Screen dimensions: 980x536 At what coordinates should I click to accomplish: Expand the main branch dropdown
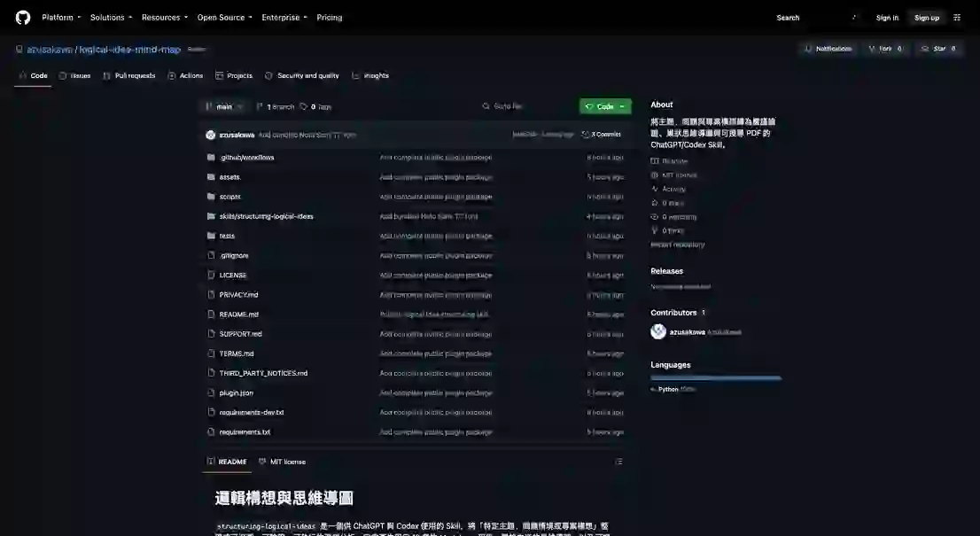click(224, 107)
